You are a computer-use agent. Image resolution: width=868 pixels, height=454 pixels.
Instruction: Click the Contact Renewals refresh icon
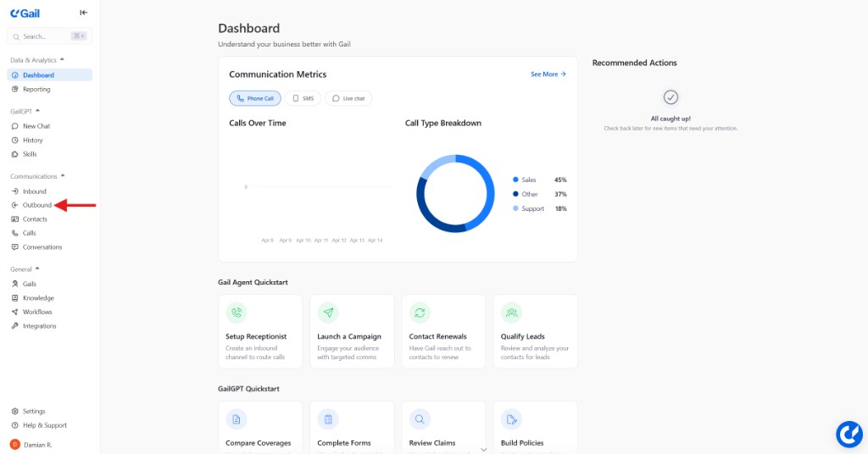pyautogui.click(x=420, y=313)
